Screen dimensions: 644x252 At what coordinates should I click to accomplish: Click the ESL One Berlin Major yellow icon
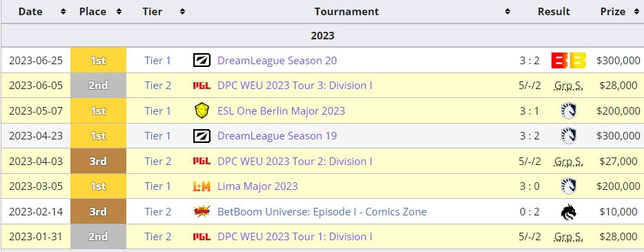(202, 111)
